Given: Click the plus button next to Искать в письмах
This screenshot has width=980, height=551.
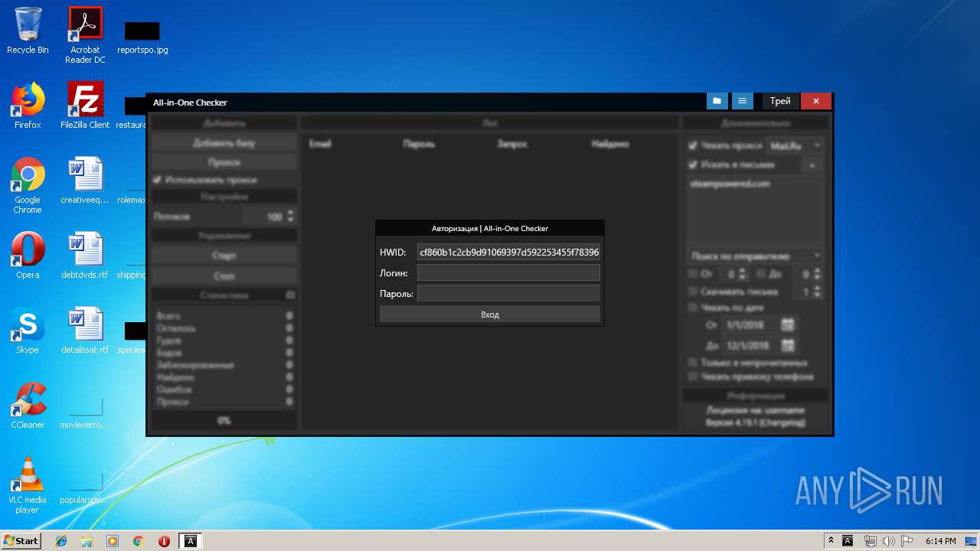Looking at the screenshot, I should (x=812, y=165).
